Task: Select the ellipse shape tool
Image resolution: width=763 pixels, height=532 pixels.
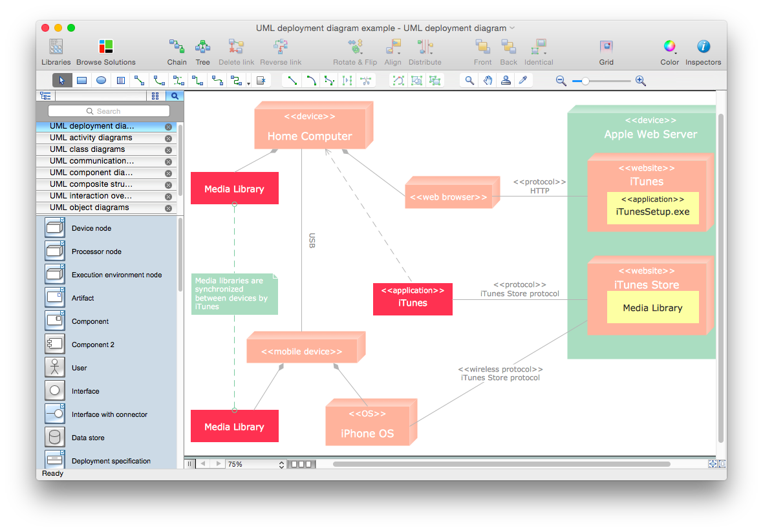Action: (x=102, y=81)
